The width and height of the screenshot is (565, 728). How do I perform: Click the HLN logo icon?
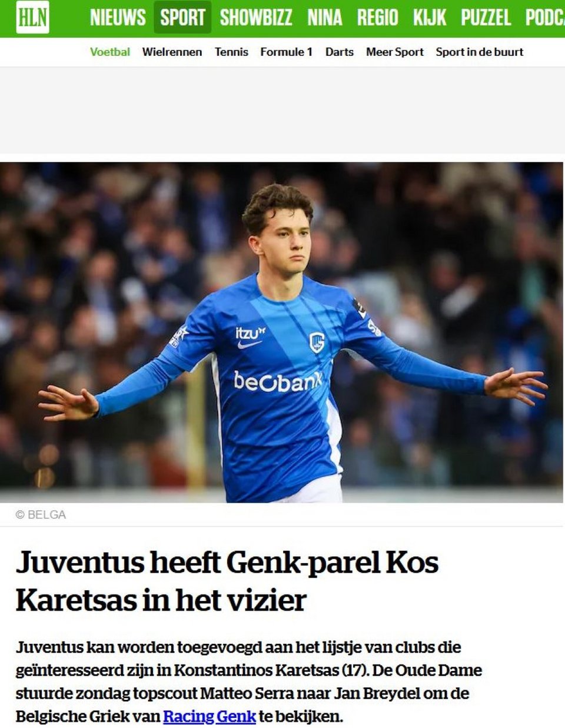click(32, 18)
